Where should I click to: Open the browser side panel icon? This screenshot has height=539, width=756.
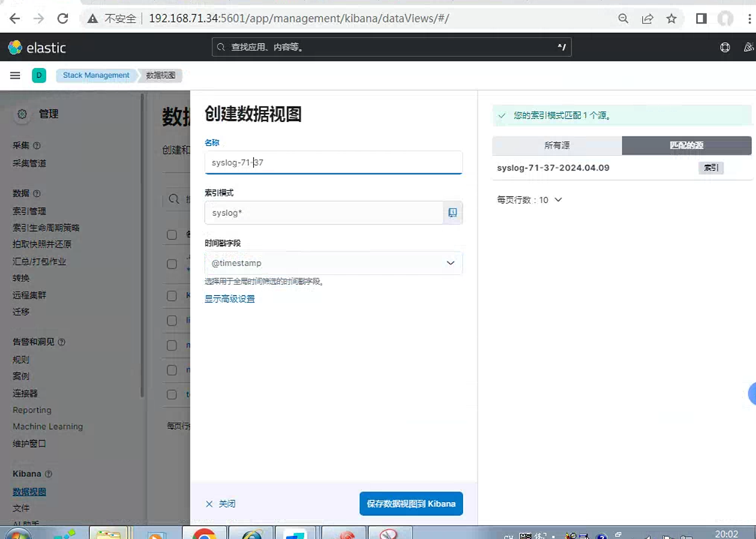[x=701, y=19]
